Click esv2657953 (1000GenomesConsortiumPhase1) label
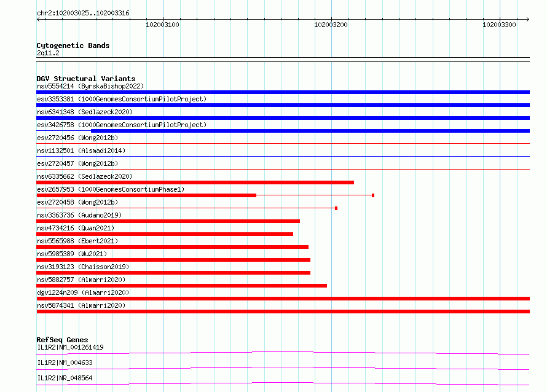 tap(111, 189)
